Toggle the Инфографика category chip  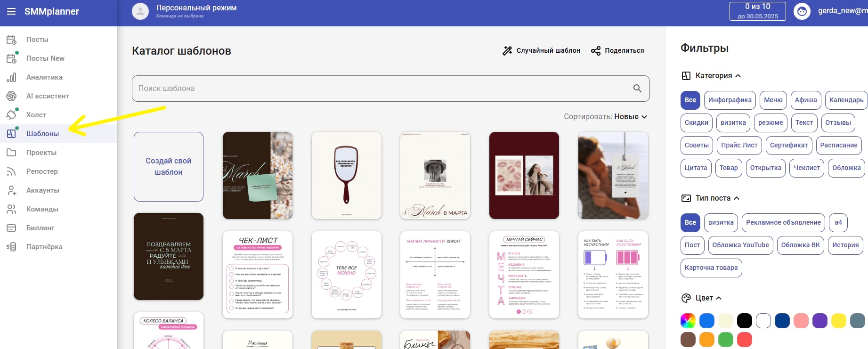(730, 100)
